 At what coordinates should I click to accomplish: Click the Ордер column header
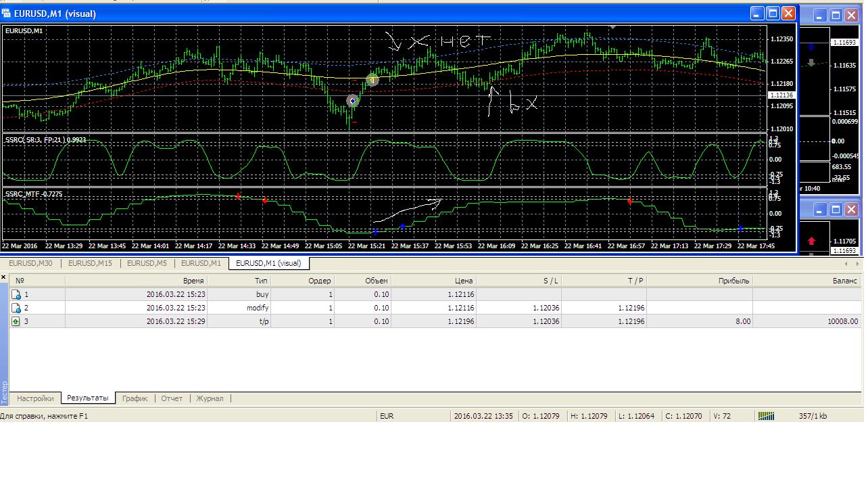click(303, 281)
